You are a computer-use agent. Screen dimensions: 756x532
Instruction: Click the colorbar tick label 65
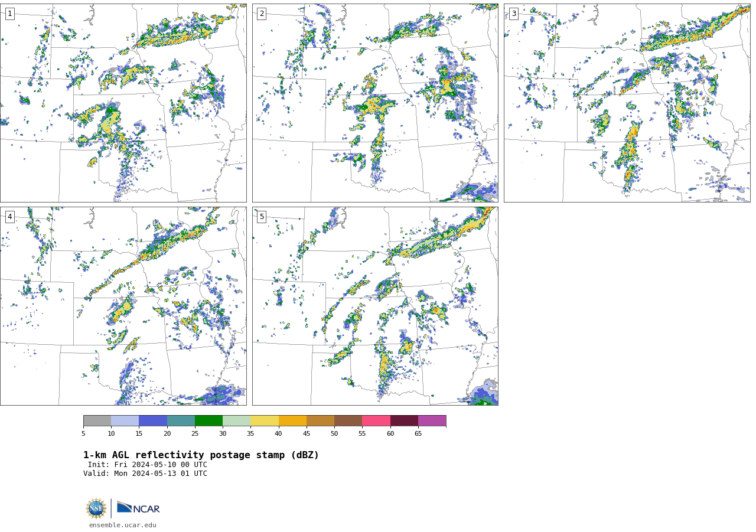[x=418, y=434]
